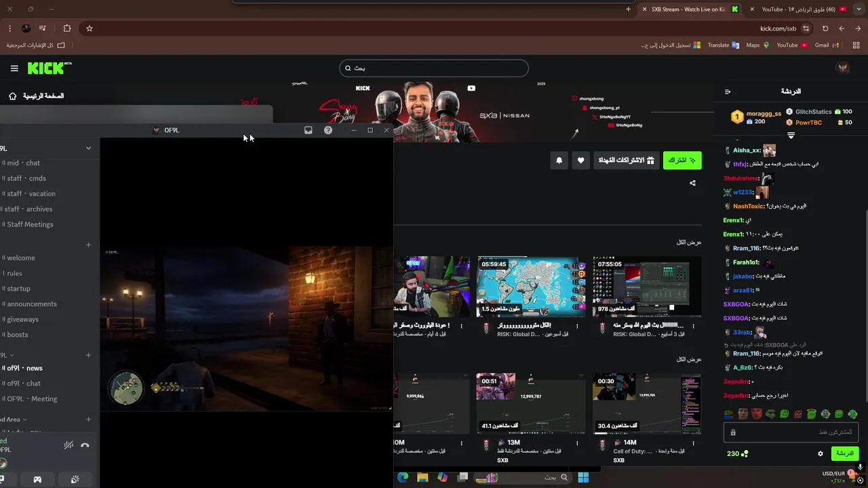Bookmark this page with star icon
The image size is (868, 488).
coord(90,28)
